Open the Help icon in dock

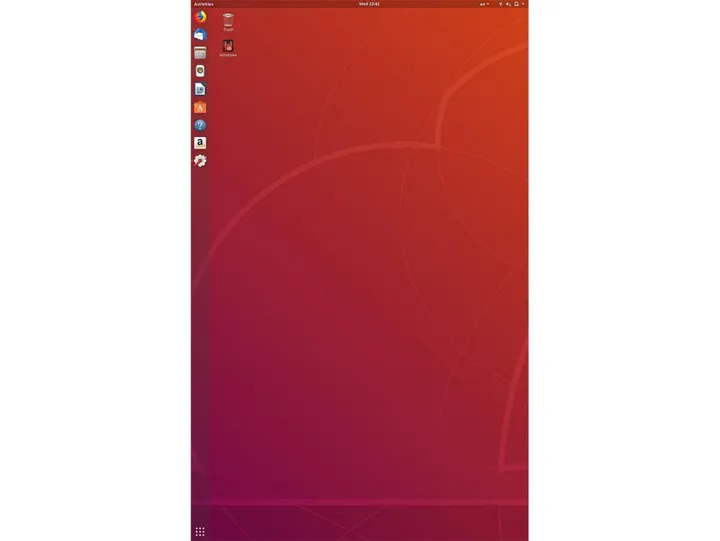pos(200,125)
